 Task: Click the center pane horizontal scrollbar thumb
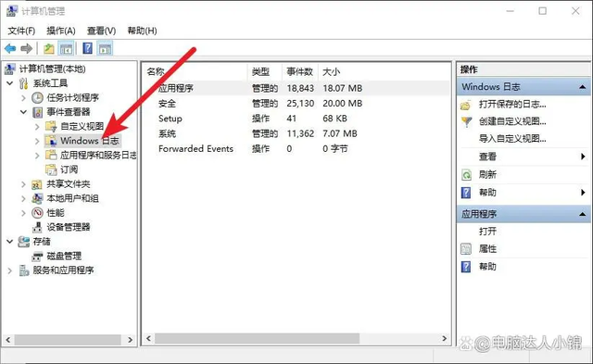(x=258, y=338)
